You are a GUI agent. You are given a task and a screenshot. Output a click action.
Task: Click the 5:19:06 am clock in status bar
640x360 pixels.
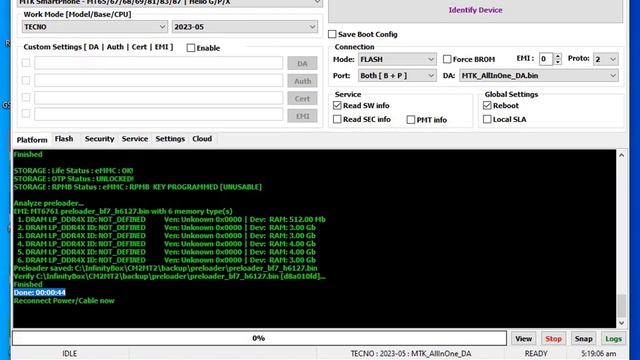point(598,353)
